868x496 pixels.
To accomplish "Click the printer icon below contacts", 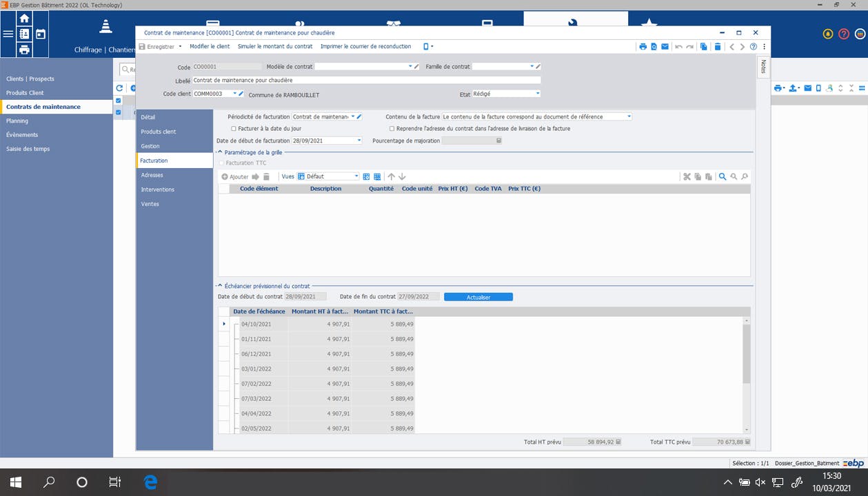I will tap(24, 50).
